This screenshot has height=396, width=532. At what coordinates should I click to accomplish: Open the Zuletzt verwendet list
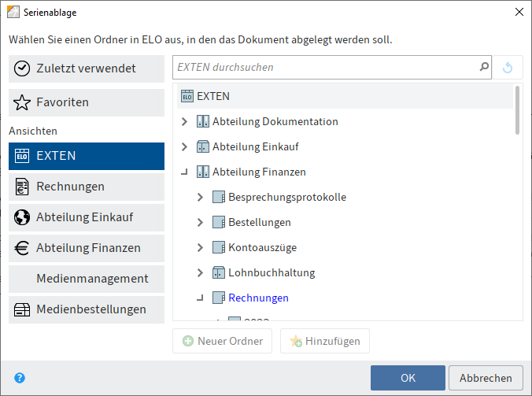click(87, 68)
